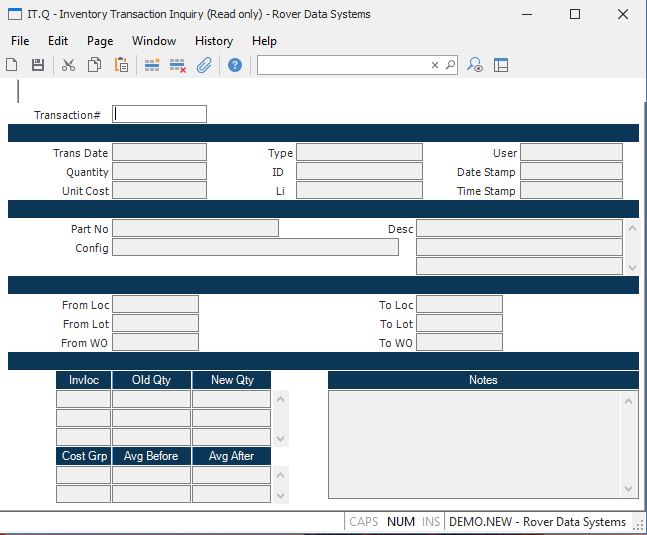Click the Insert row icon
The image size is (647, 535).
(x=152, y=65)
